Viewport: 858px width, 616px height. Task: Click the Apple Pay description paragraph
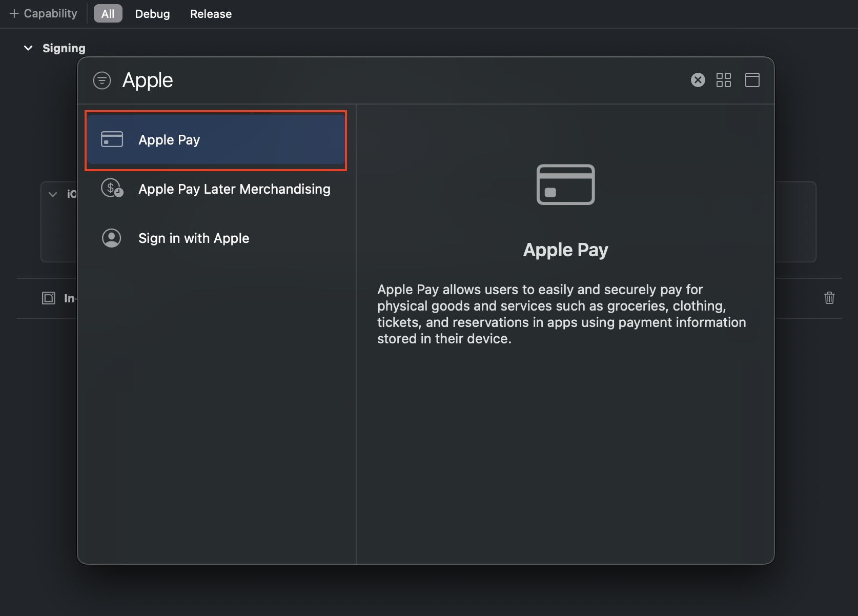562,314
